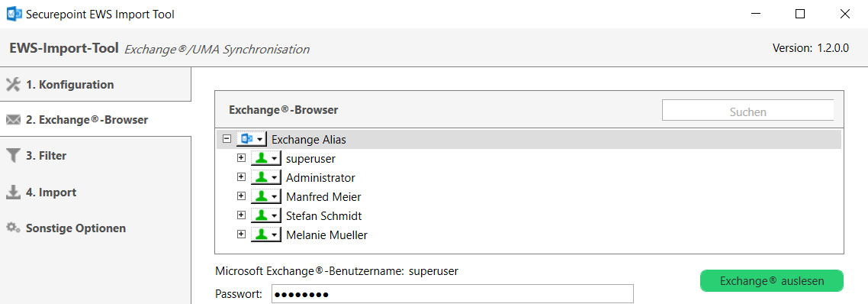Open the dropdown arrow next to Stefan Schmidt
The width and height of the screenshot is (868, 304).
[x=274, y=216]
